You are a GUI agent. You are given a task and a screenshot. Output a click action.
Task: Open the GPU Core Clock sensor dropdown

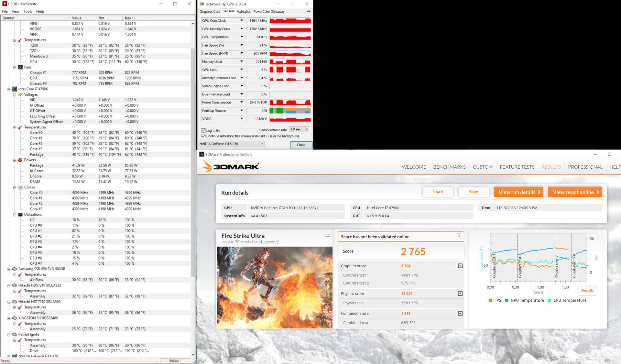[x=241, y=20]
